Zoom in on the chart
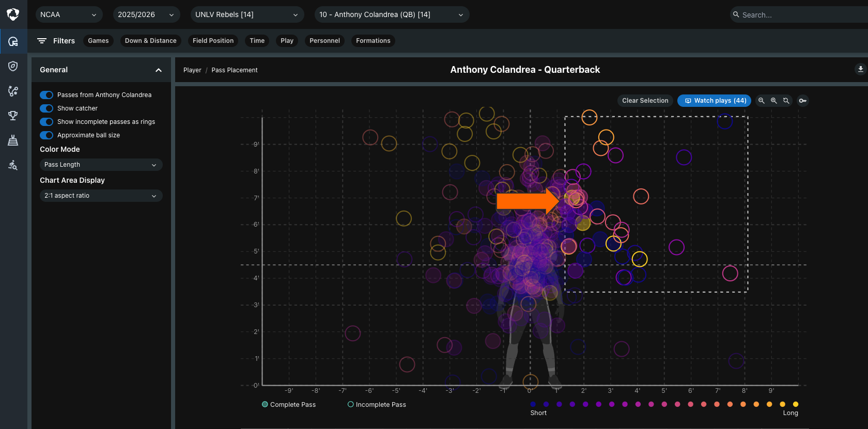868x429 pixels. pyautogui.click(x=773, y=101)
